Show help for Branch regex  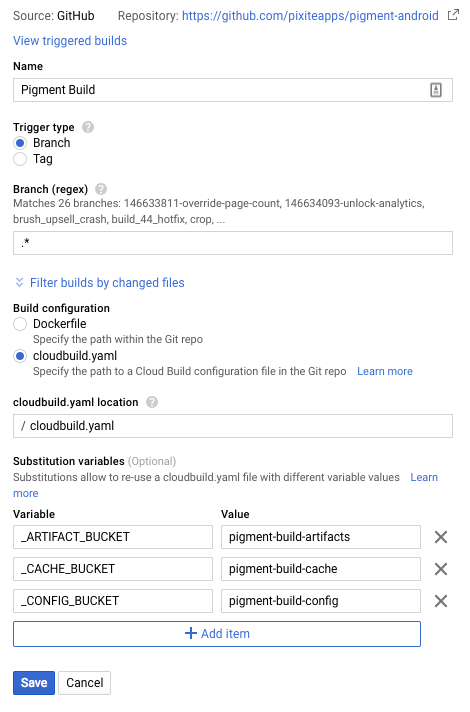[101, 189]
